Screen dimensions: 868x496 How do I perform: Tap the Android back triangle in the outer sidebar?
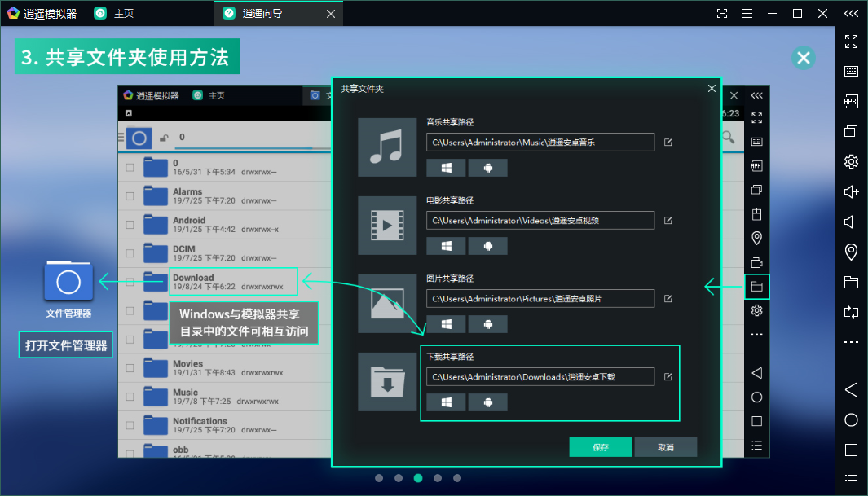coord(851,389)
